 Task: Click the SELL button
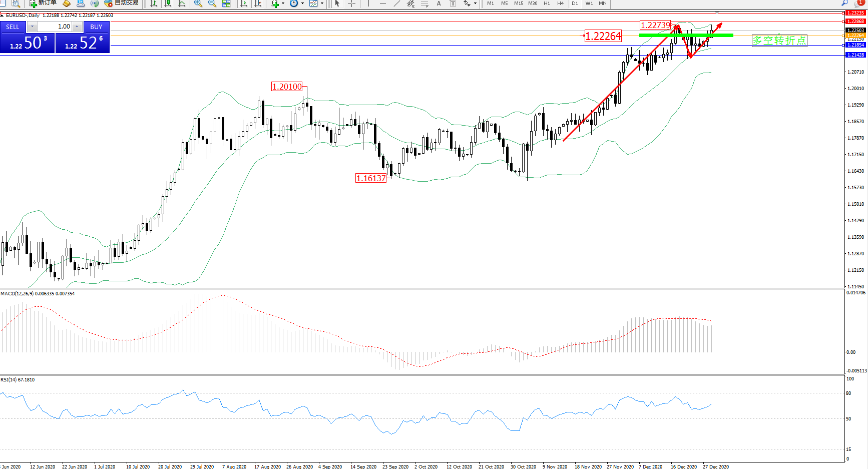(x=13, y=27)
